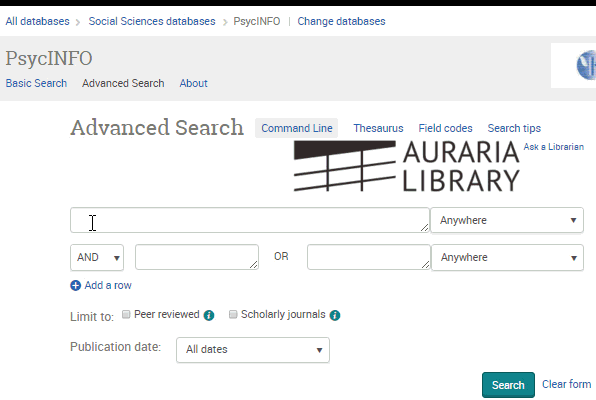Click the green Search button
This screenshot has height=400, width=596.
(x=508, y=385)
